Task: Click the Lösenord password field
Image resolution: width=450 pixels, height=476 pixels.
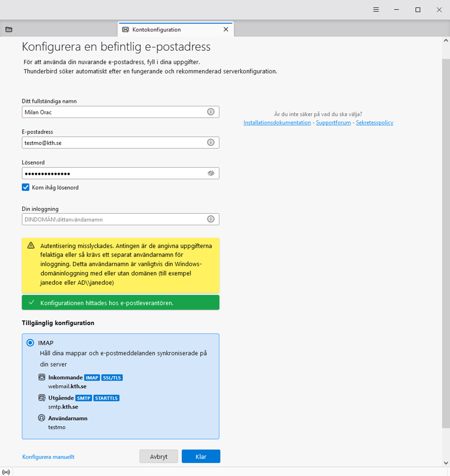Action: [x=114, y=173]
